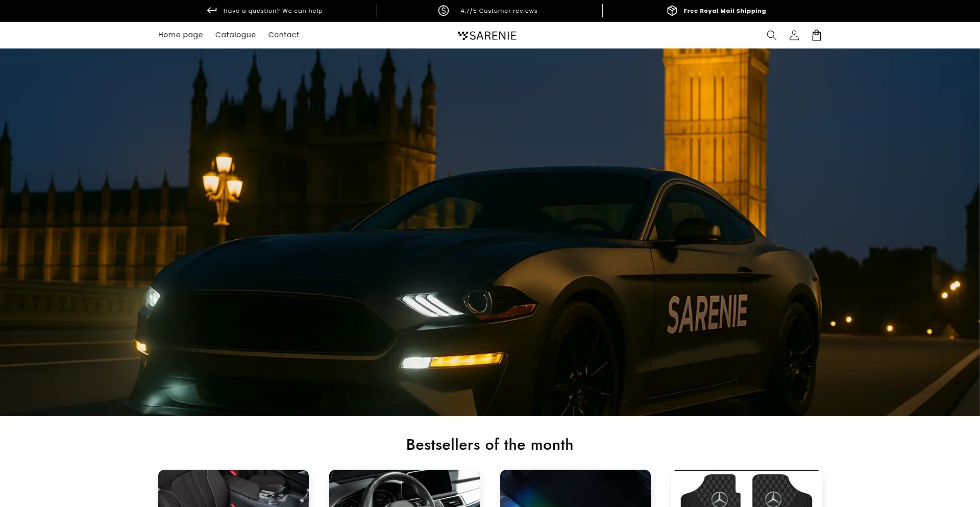Click the circled dollar reviews icon
The height and width of the screenshot is (507, 980).
pos(443,11)
